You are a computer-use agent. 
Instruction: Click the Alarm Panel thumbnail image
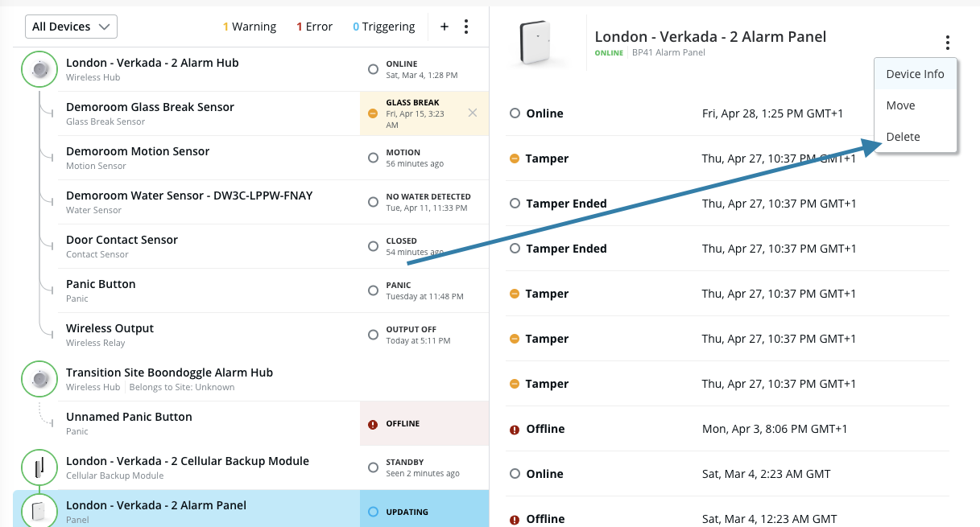(540, 43)
